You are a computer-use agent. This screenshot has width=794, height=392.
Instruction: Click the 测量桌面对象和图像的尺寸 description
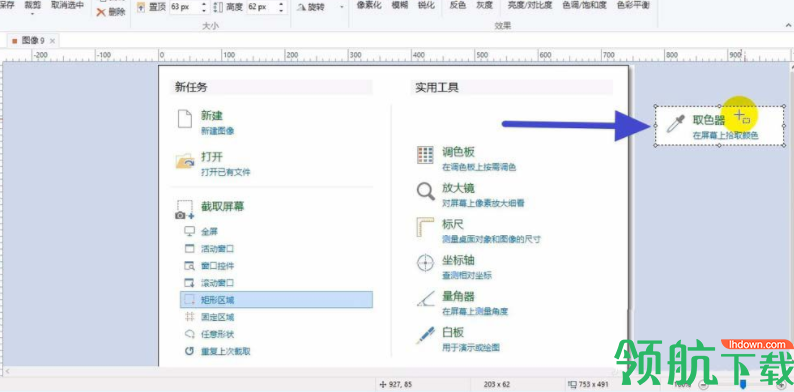491,240
